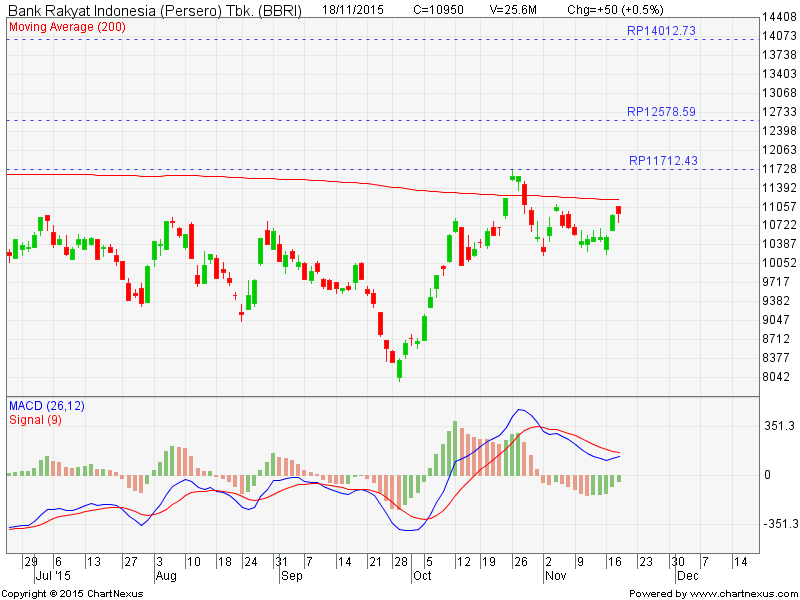Select the RP14012.73 resistance level label
Viewport: 800px width, 600px height.
coord(661,32)
